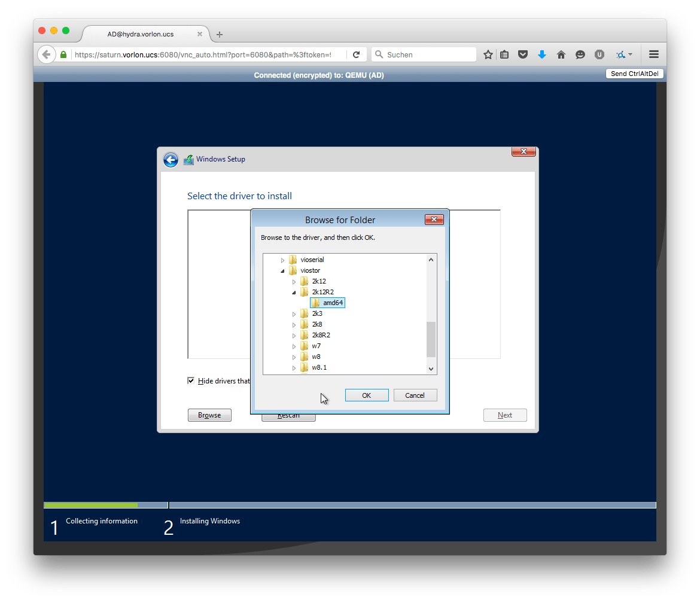Click the blue downloads arrow icon
The width and height of the screenshot is (700, 603).
[x=542, y=54]
